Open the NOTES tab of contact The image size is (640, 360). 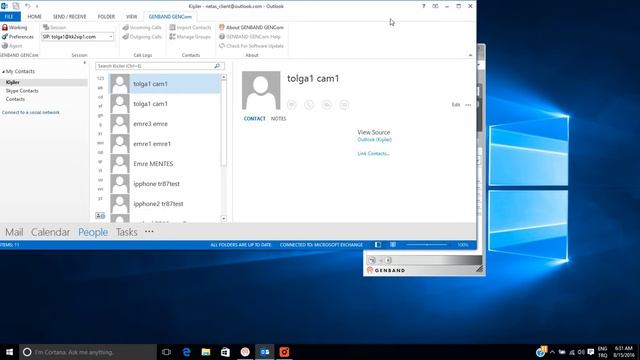(x=278, y=119)
